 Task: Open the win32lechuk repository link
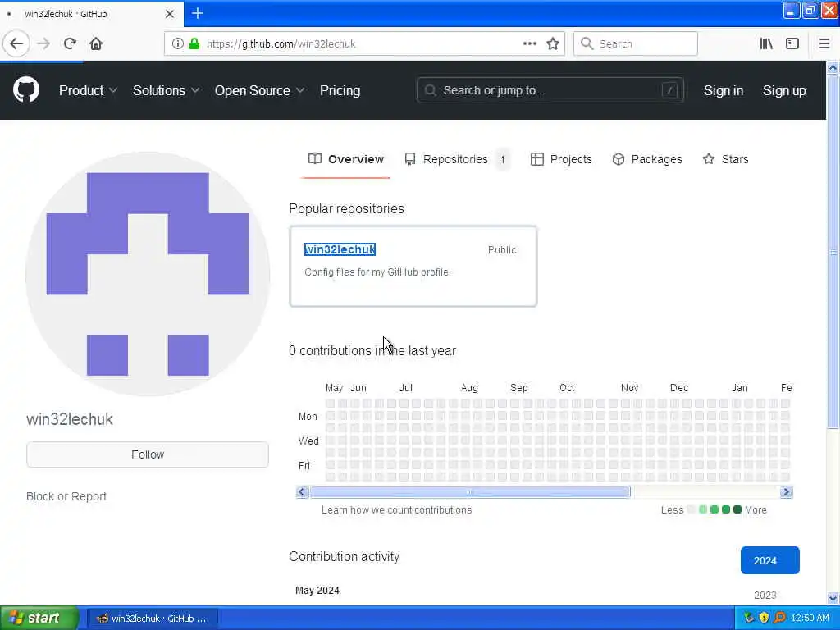340,249
